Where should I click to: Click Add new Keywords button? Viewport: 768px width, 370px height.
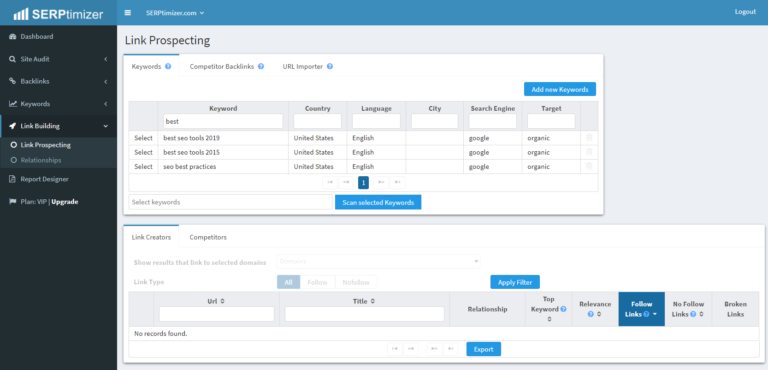point(560,89)
